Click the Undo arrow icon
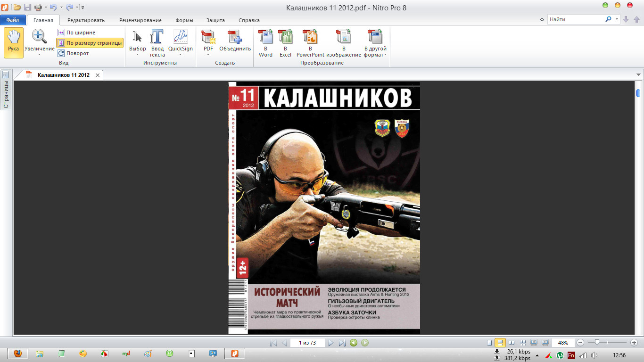 [53, 7]
